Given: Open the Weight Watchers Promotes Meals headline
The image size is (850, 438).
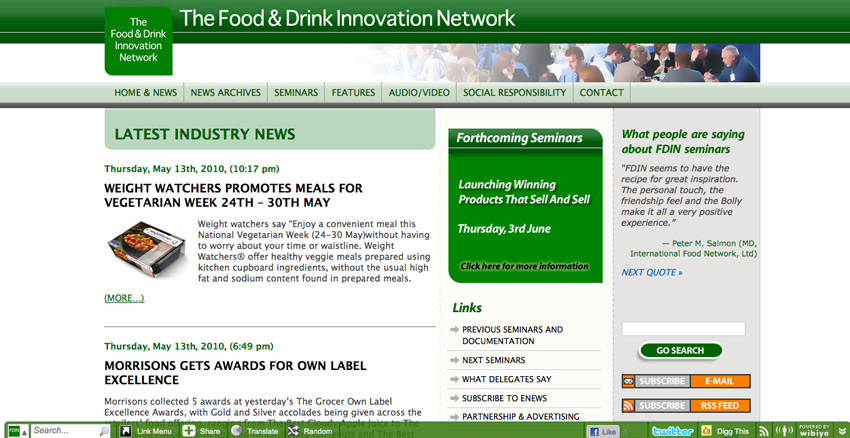Looking at the screenshot, I should coord(233,196).
